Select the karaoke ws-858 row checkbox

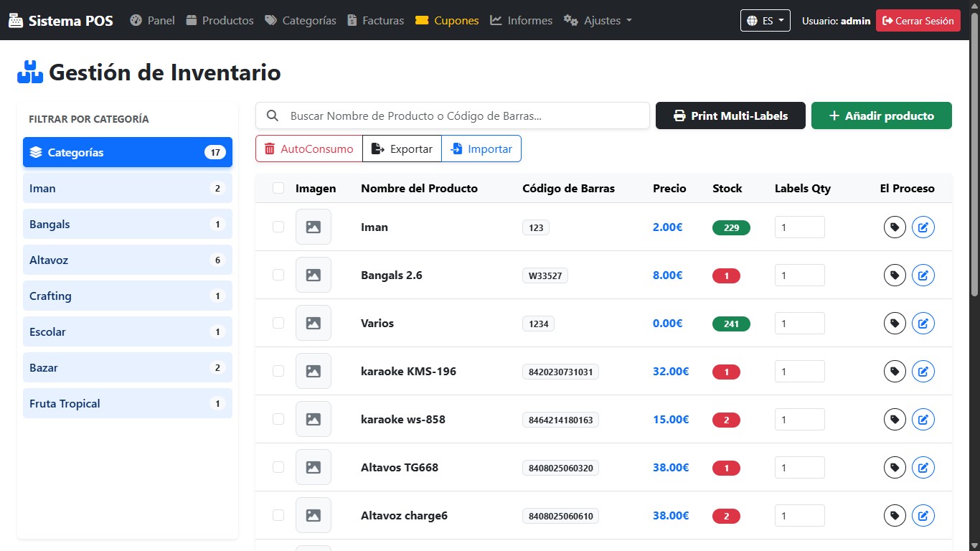point(278,420)
